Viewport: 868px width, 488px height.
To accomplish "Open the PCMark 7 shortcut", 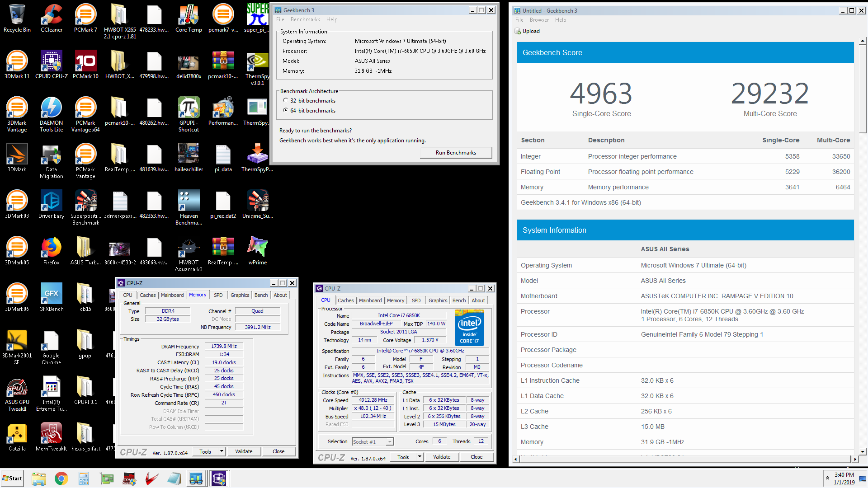I will point(85,18).
